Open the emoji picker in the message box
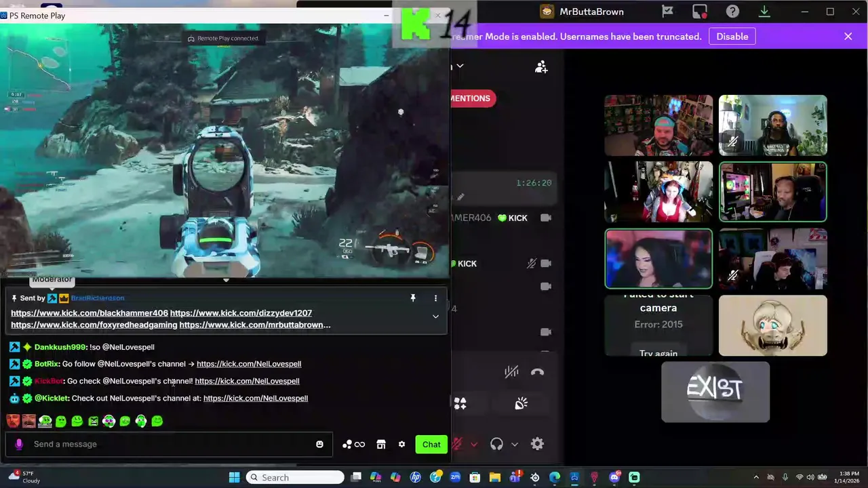The height and width of the screenshot is (488, 868). pos(319,444)
